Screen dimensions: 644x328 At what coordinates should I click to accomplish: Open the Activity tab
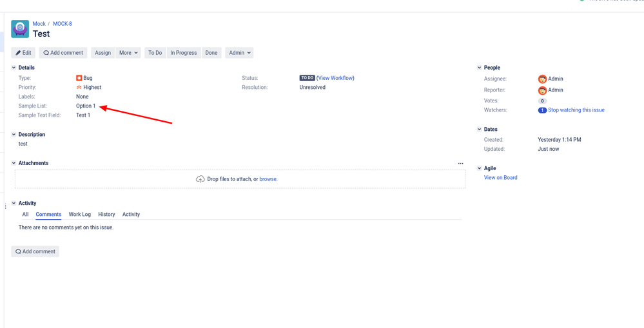tap(131, 215)
